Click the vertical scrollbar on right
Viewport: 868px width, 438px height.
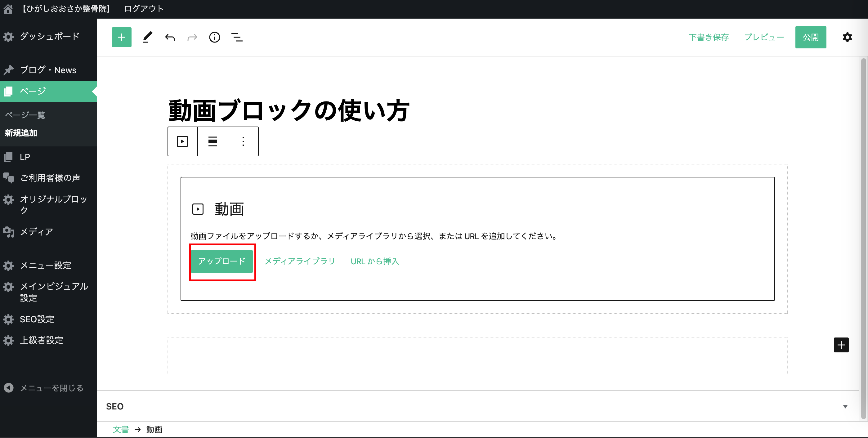coord(863,236)
